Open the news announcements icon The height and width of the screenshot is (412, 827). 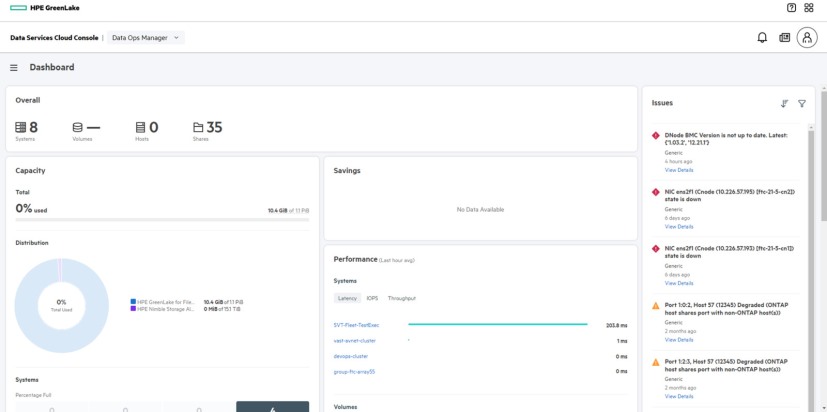785,37
